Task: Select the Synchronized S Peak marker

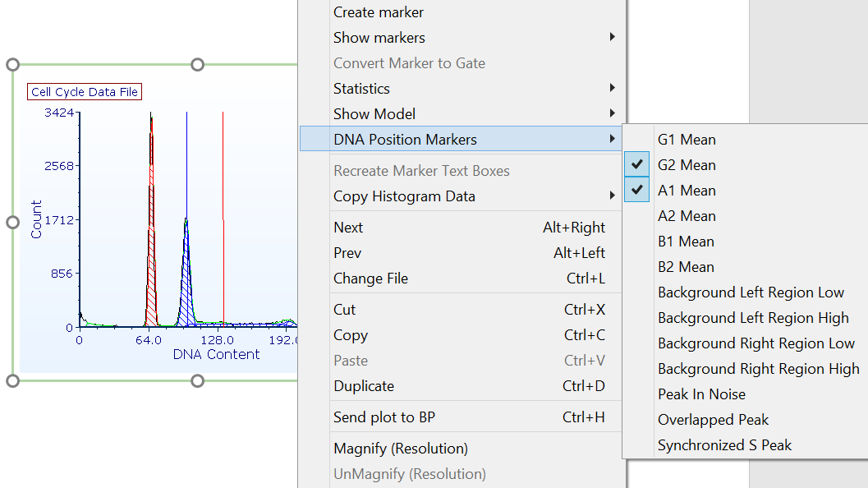Action: point(724,445)
